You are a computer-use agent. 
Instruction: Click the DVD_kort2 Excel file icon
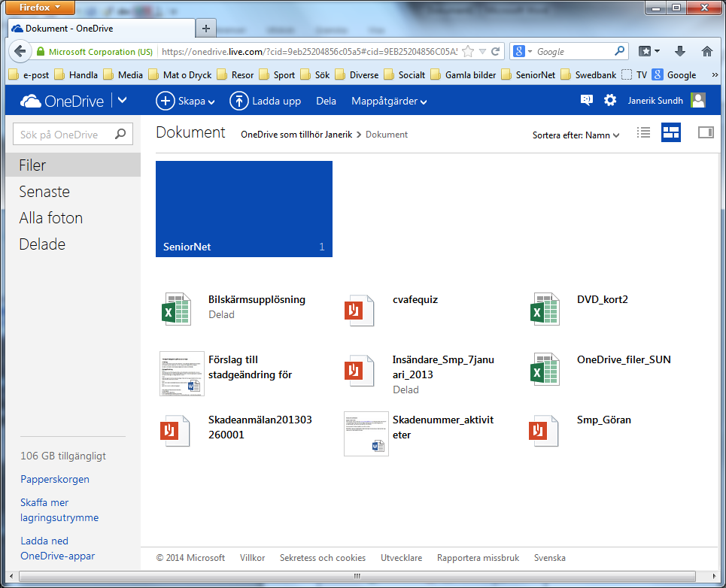pos(545,309)
